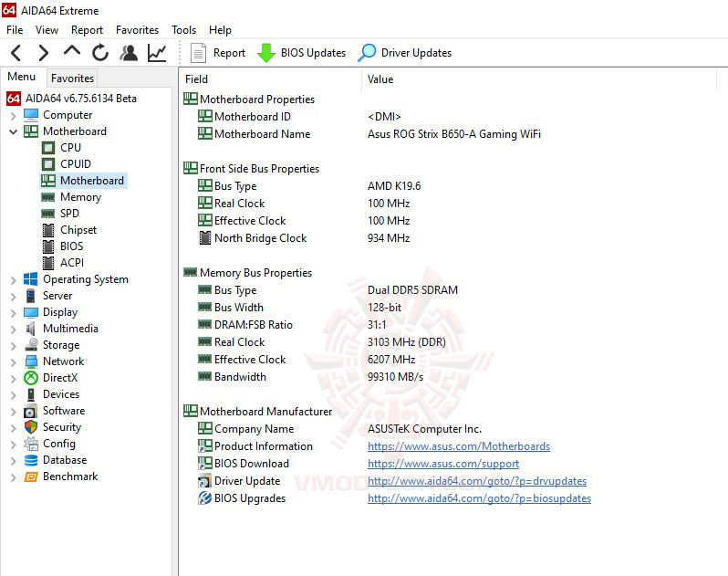Screen dimensions: 728x576
Task: Go back with the left arrow toolbar icon
Action: 16,53
